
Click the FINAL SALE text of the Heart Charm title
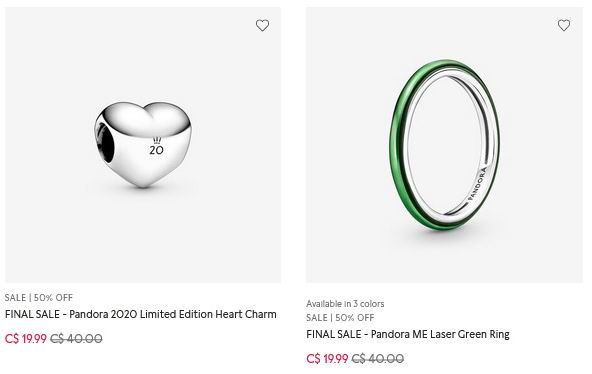(32, 314)
